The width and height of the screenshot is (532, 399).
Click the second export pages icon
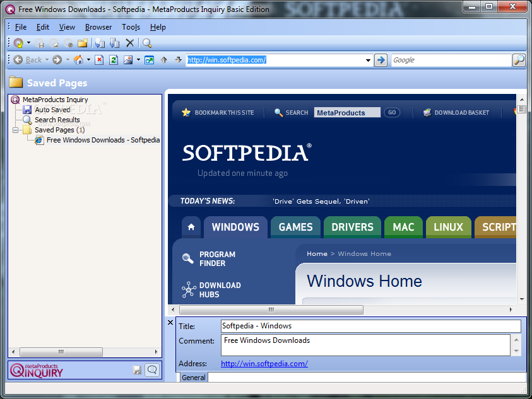pyautogui.click(x=115, y=43)
